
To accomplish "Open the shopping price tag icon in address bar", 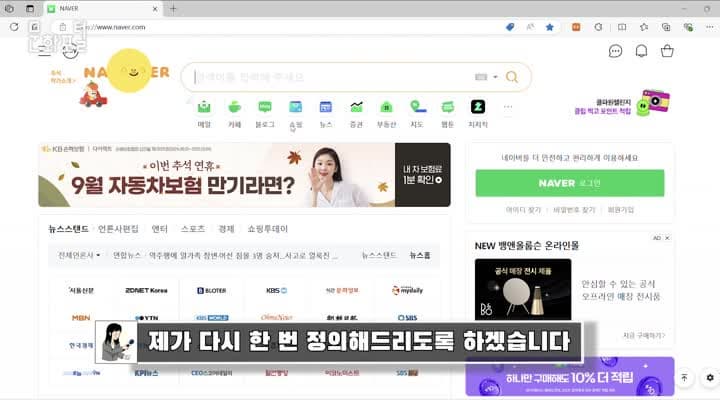I will (x=510, y=27).
